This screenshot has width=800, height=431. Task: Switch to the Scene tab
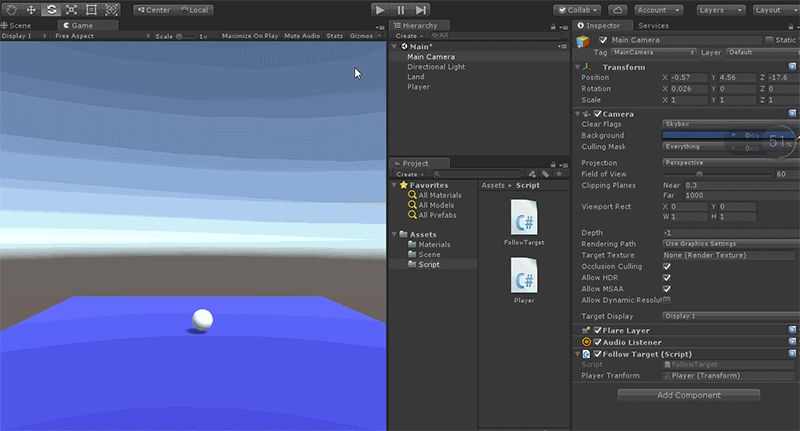click(x=16, y=25)
